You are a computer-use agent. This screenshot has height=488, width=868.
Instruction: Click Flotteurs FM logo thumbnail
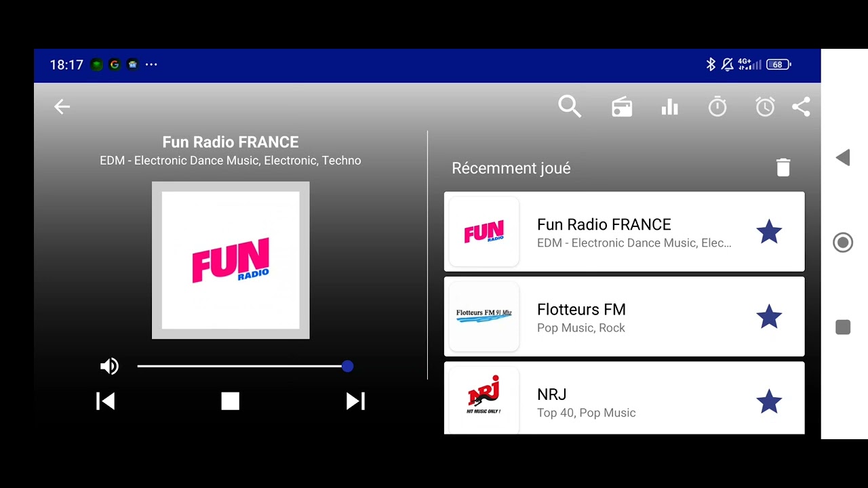[x=484, y=317]
